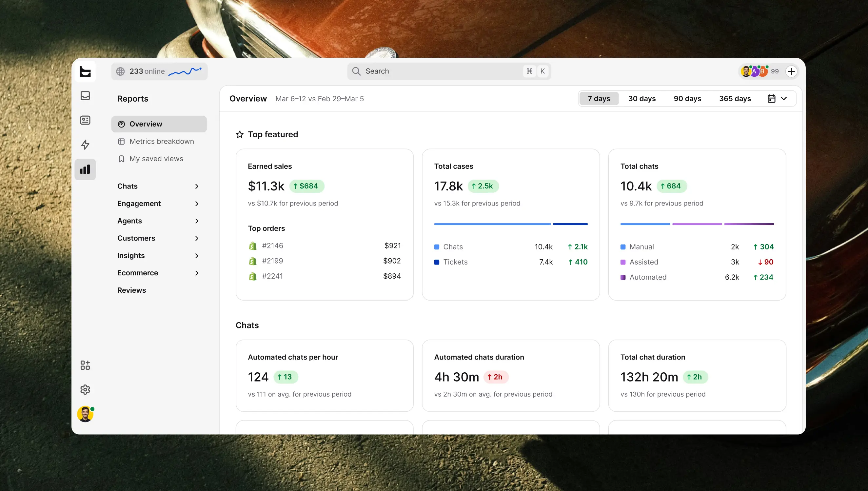Open the Reviews report link
The image size is (868, 491).
coord(131,290)
